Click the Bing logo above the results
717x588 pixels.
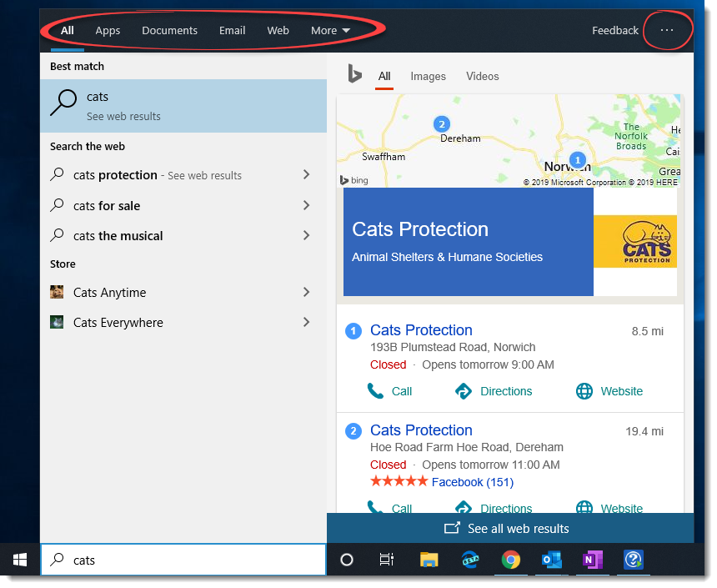tap(354, 74)
